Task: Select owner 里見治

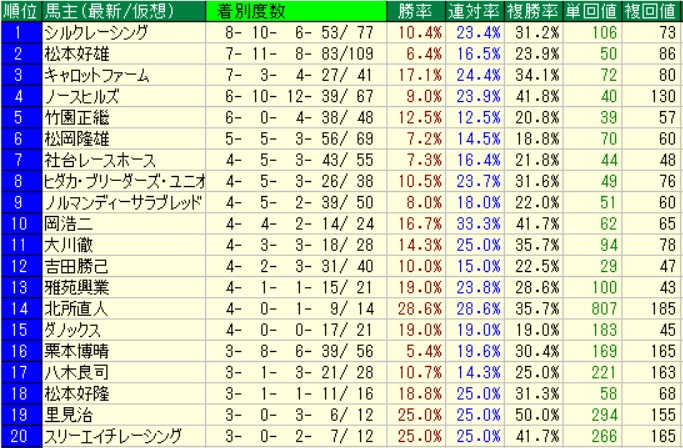Action: coord(68,415)
